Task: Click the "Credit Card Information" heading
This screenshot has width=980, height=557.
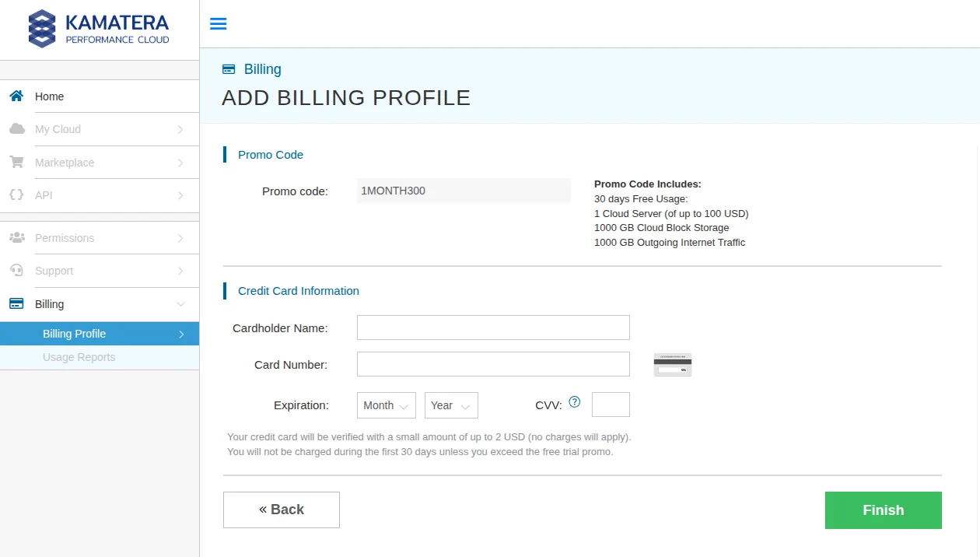Action: (299, 291)
